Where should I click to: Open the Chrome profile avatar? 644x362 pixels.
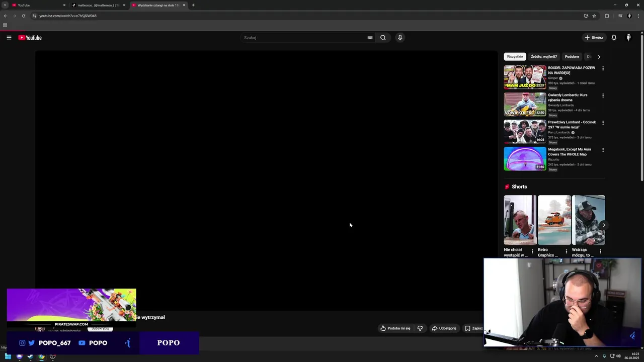(629, 16)
